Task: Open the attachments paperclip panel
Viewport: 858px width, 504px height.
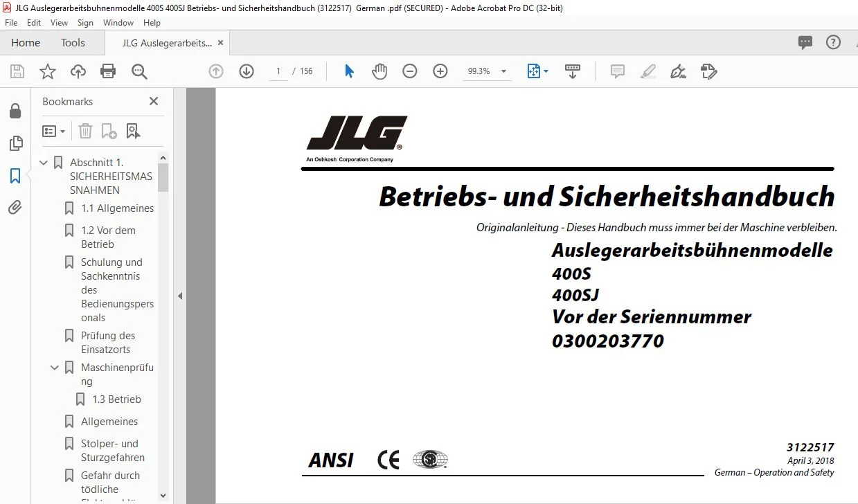Action: tap(15, 208)
